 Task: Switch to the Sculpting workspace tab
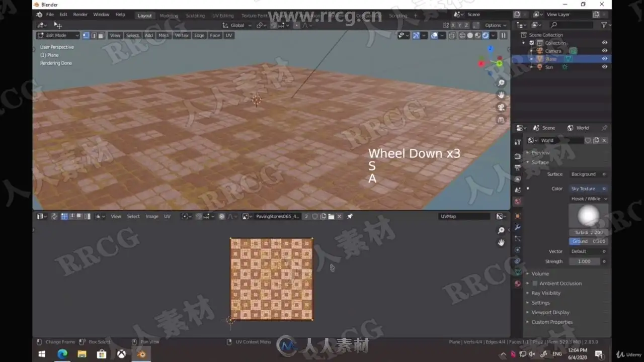pyautogui.click(x=195, y=16)
